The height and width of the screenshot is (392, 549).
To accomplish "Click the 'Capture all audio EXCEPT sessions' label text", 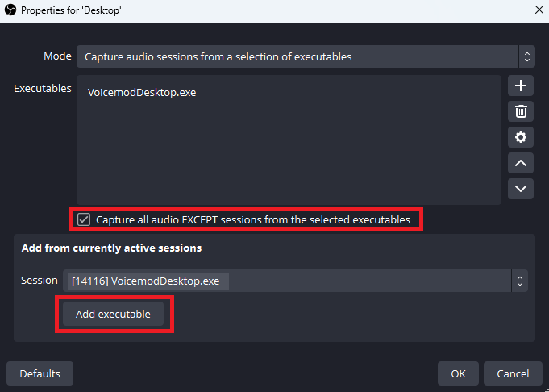I will [253, 219].
